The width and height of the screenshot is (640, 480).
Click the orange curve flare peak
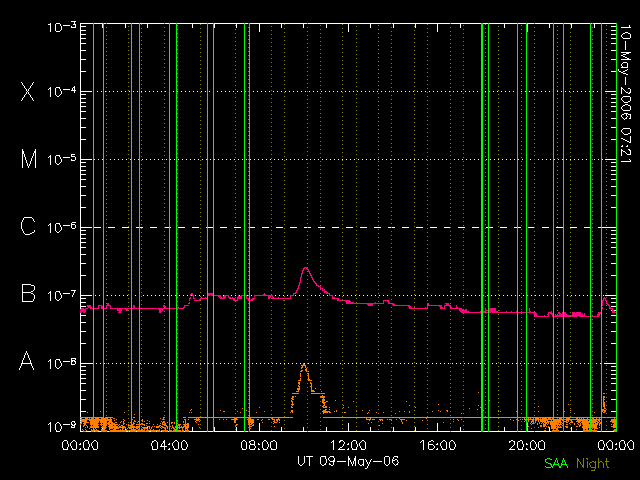point(304,365)
